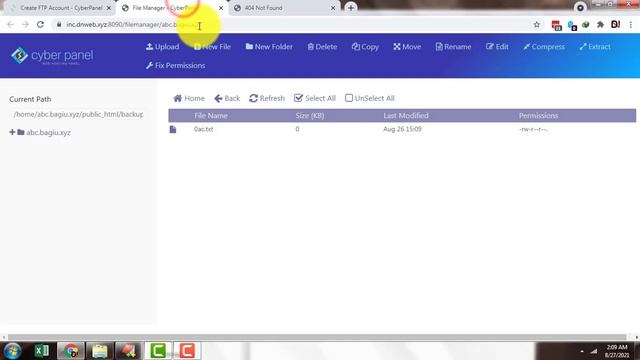Click the browser forward arrow
640x360 pixels.
25,24
